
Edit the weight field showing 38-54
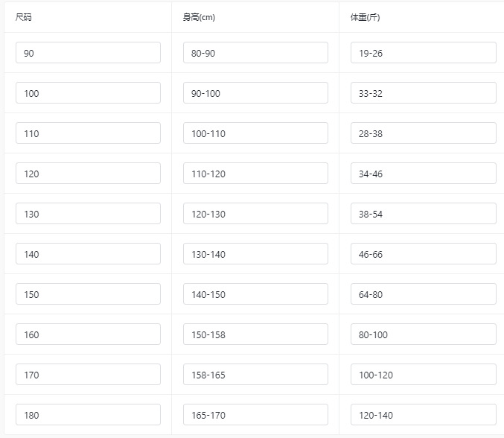coord(424,214)
